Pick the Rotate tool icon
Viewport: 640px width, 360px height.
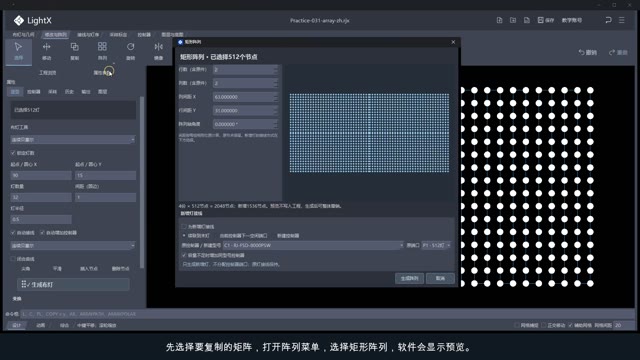pos(131,47)
